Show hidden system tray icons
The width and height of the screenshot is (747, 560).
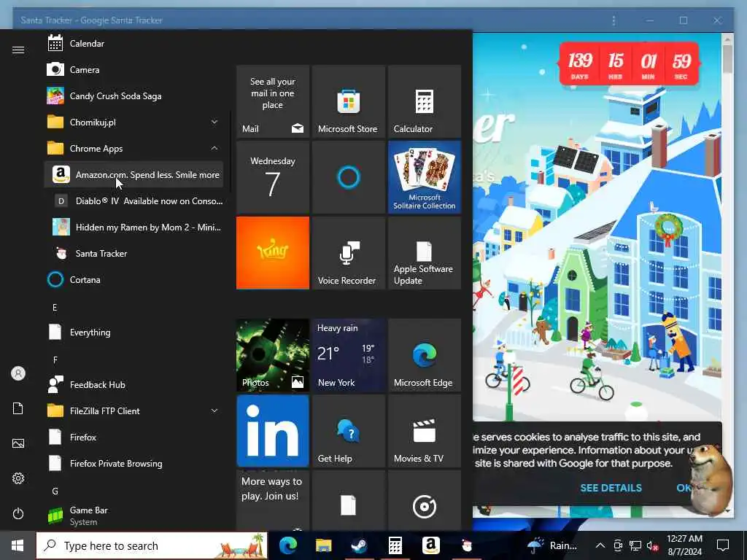(600, 545)
